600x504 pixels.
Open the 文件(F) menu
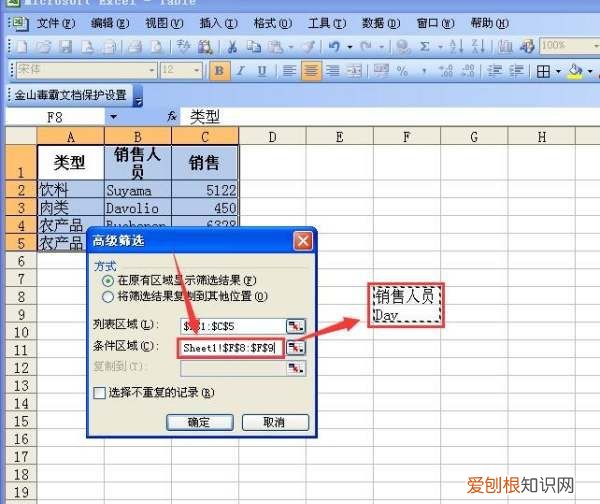[56, 23]
